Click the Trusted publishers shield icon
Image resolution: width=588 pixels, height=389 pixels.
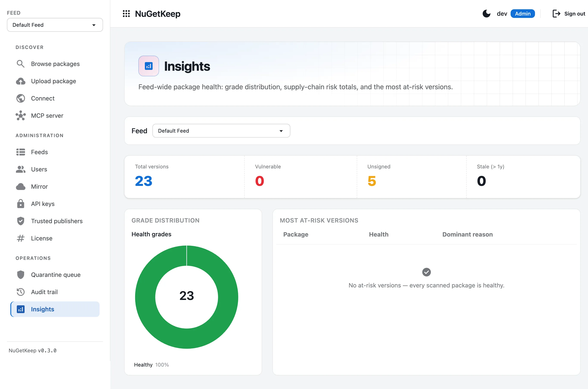[20, 221]
